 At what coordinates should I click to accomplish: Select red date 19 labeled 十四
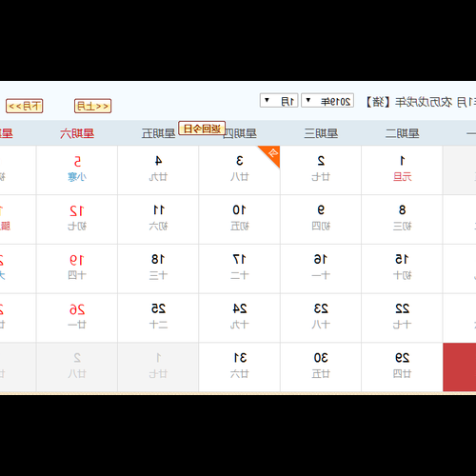[77, 268]
